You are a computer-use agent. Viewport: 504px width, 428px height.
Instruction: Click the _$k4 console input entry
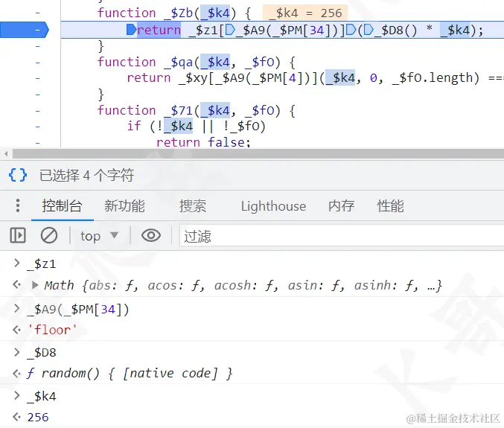(x=42, y=396)
